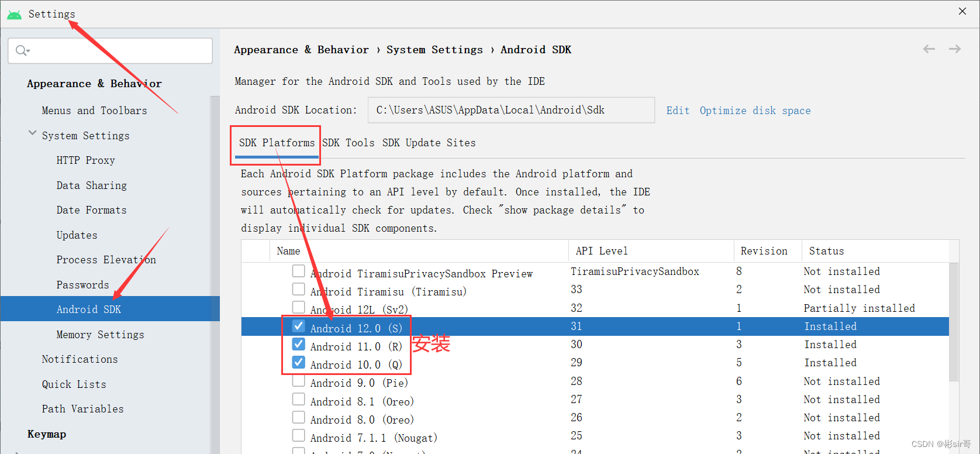The image size is (980, 454).
Task: Select Notifications in the sidebar
Action: 80,359
